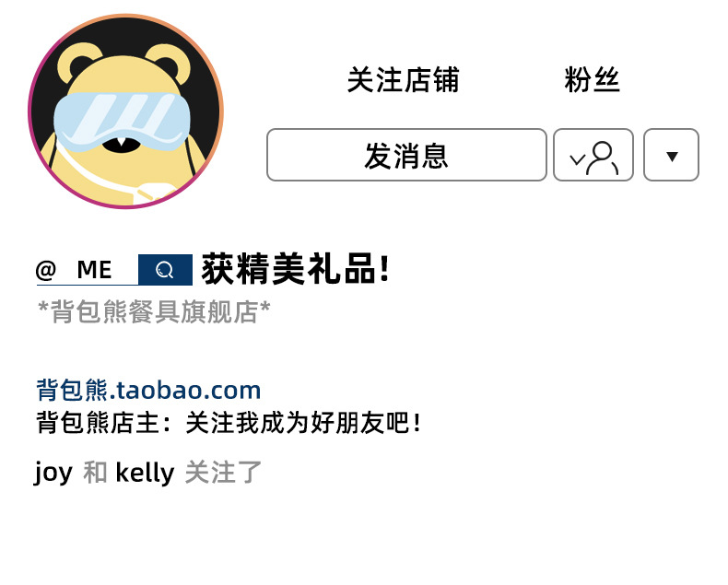Click the checkmark in the following button
Image resolution: width=728 pixels, height=585 pixels.
pyautogui.click(x=577, y=160)
